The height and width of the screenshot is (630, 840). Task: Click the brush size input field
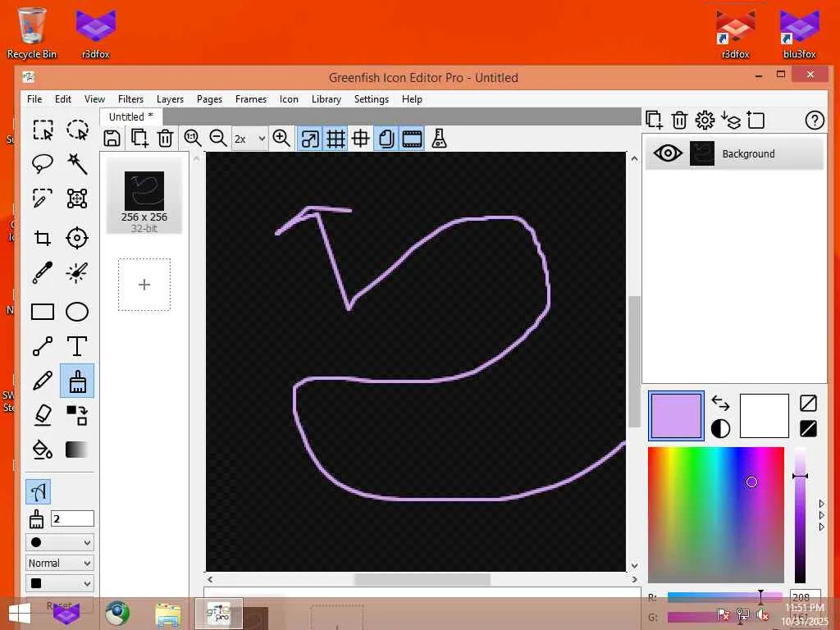pyautogui.click(x=72, y=518)
